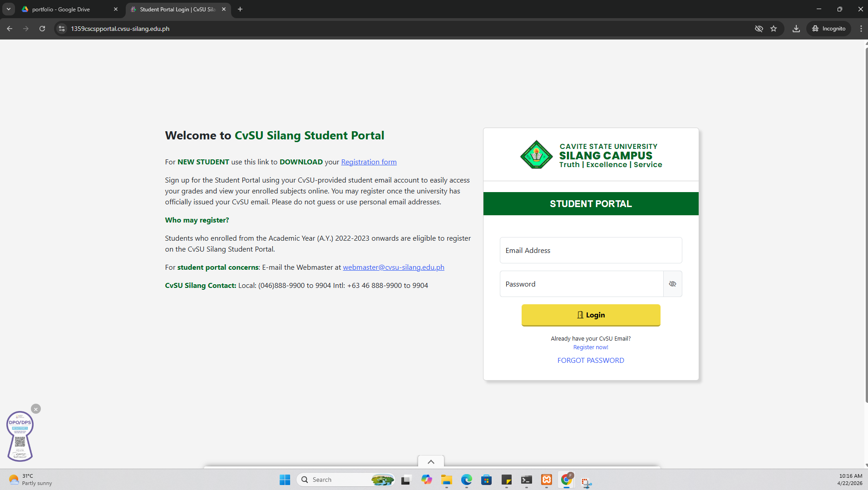
Task: Click the vertical page scrollbar
Action: [866, 225]
